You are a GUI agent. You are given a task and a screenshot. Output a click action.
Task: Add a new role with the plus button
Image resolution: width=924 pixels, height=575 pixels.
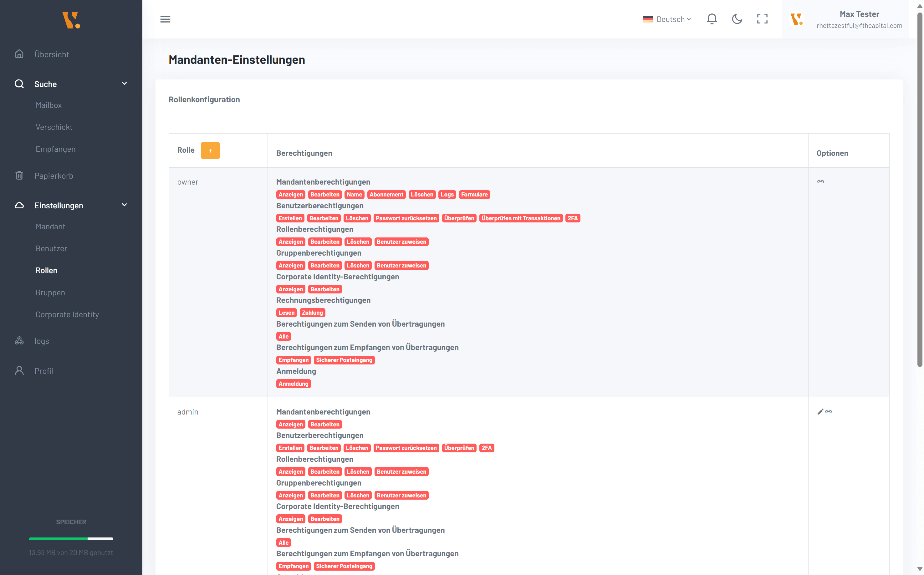[x=210, y=150]
